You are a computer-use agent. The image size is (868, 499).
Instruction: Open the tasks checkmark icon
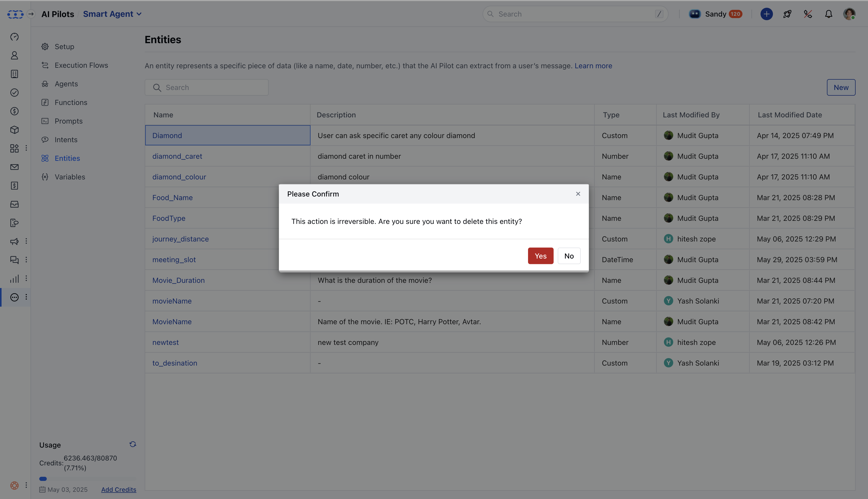point(14,93)
